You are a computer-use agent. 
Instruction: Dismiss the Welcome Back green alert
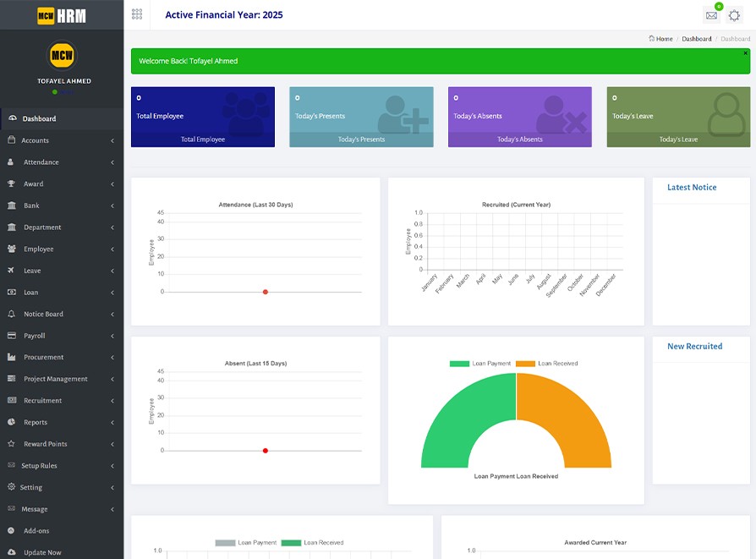pyautogui.click(x=745, y=53)
